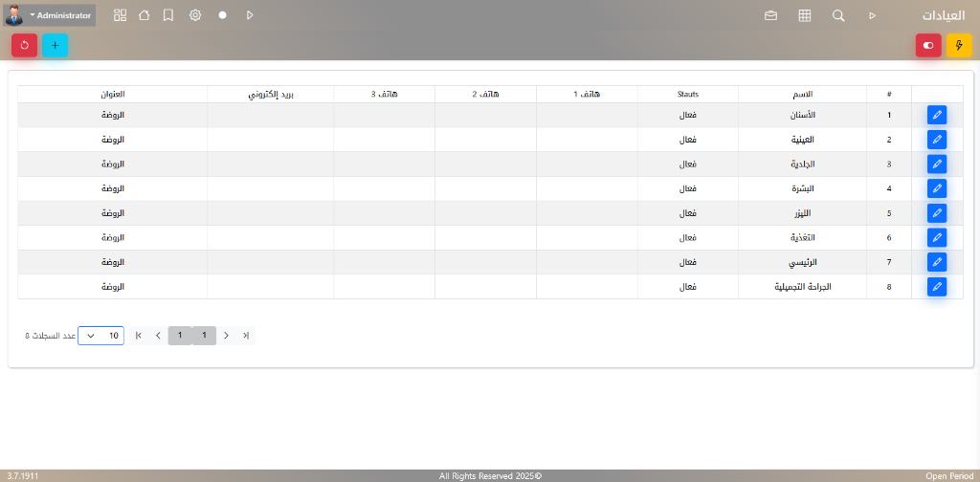Click the red refresh button
This screenshot has height=482, width=980.
tap(25, 45)
